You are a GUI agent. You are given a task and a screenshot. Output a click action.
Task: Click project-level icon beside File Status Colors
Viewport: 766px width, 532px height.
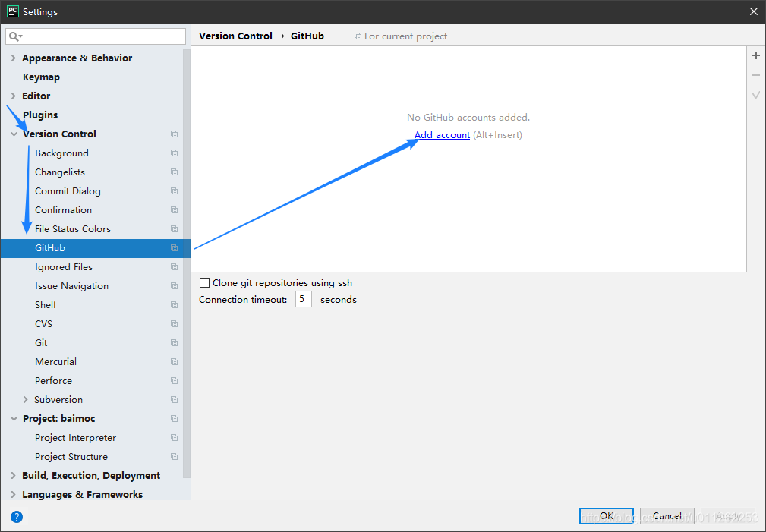[174, 228]
